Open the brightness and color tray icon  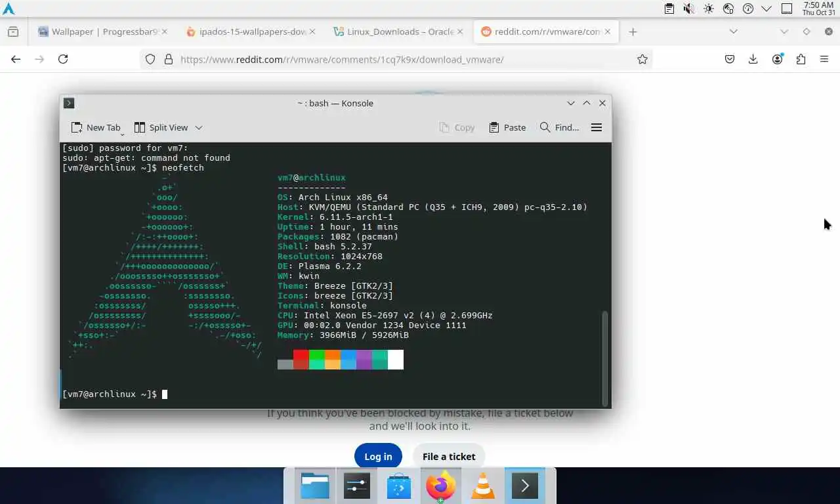point(708,9)
